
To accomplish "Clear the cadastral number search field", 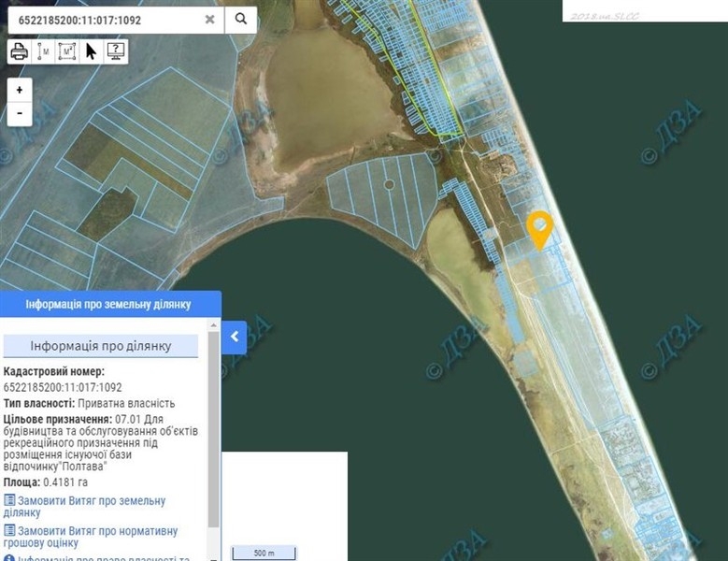I will click(x=209, y=19).
